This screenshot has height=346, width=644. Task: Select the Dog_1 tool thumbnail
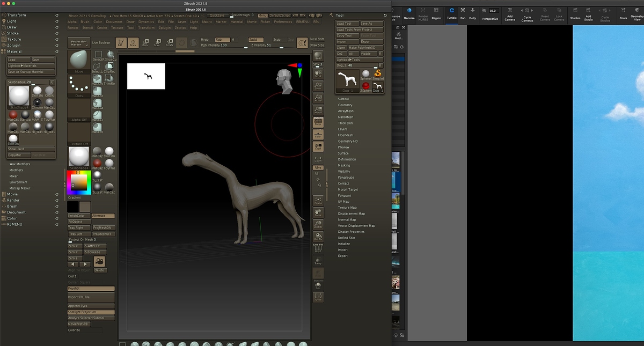click(347, 81)
